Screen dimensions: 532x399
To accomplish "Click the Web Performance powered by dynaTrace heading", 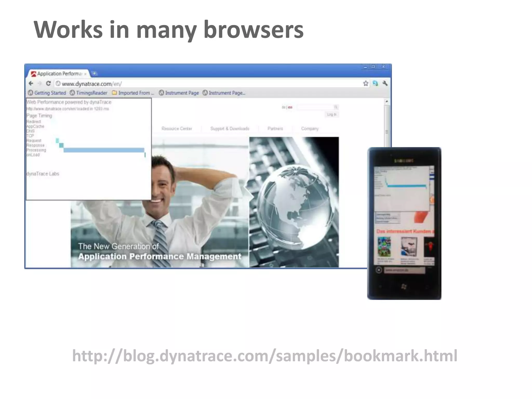I will [x=69, y=102].
